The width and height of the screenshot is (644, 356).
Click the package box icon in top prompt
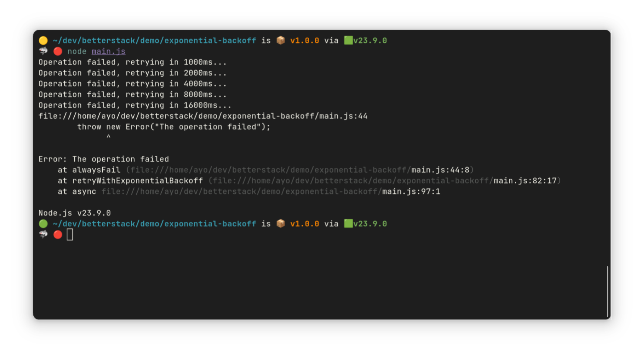(x=281, y=40)
